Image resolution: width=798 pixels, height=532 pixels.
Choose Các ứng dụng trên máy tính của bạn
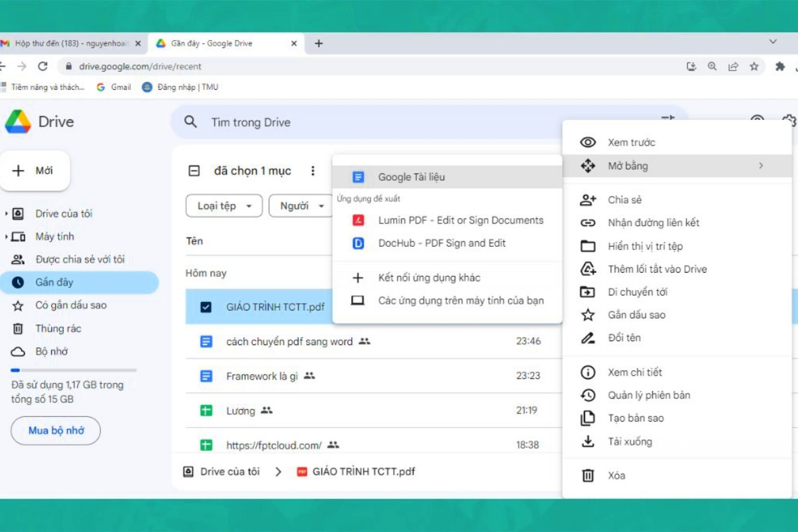point(447,301)
